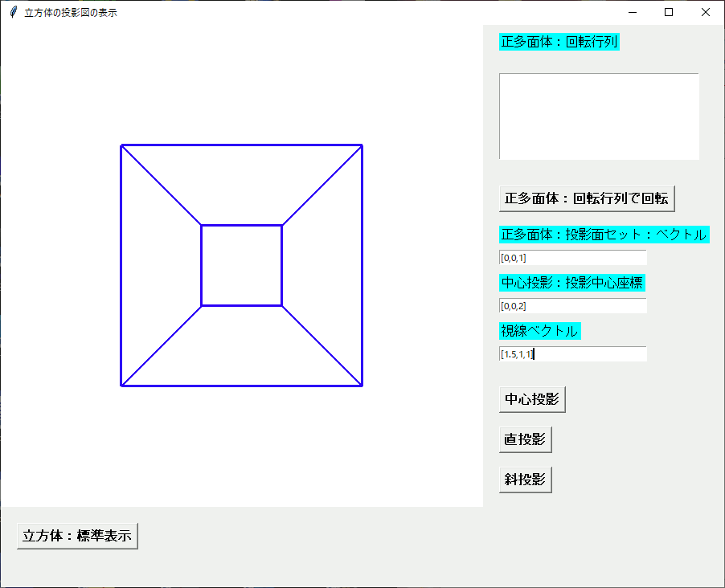Viewport: 725px width, 588px height.
Task: Click the 中心投影:投影中心座標 label
Action: [572, 283]
